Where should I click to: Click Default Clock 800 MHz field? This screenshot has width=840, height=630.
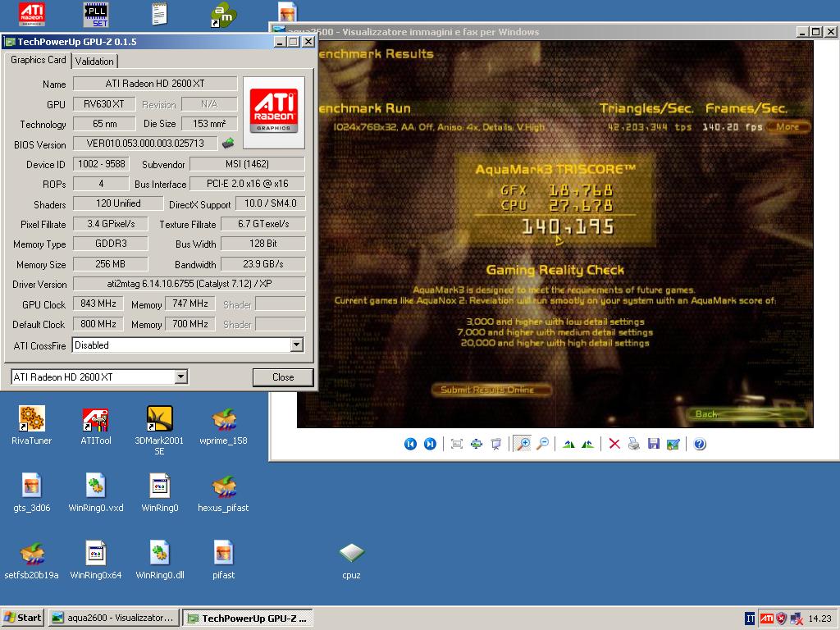click(x=98, y=324)
